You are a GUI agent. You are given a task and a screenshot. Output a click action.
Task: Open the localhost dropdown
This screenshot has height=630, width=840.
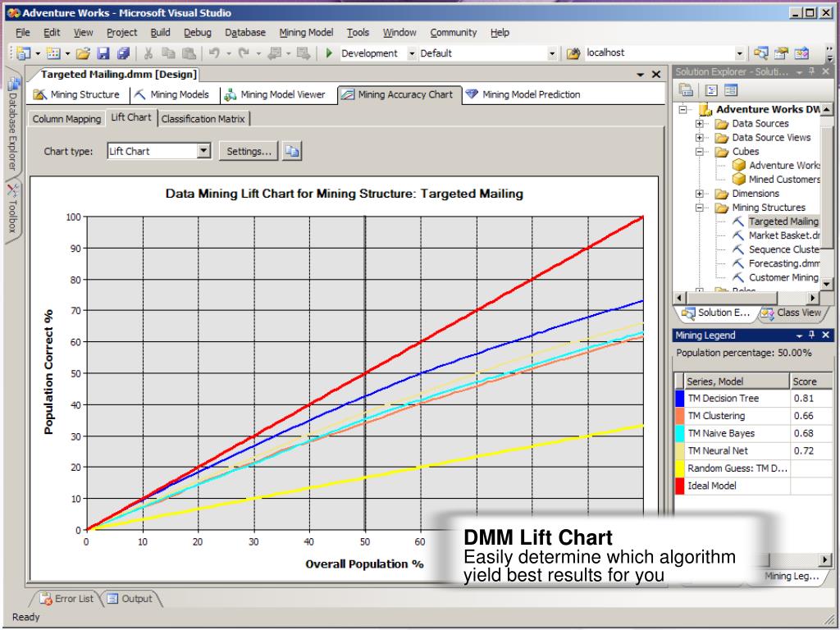coord(739,53)
